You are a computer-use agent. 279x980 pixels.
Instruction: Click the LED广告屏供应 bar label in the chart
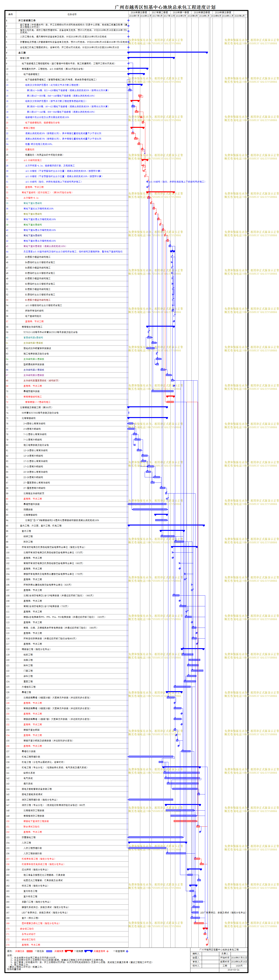[x=223, y=912]
